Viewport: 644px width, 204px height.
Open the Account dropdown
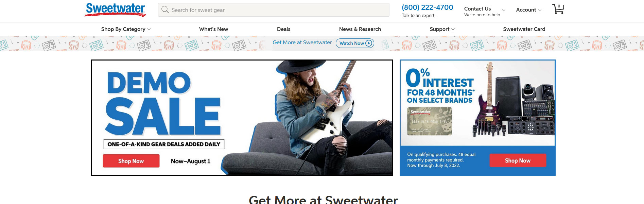(528, 10)
